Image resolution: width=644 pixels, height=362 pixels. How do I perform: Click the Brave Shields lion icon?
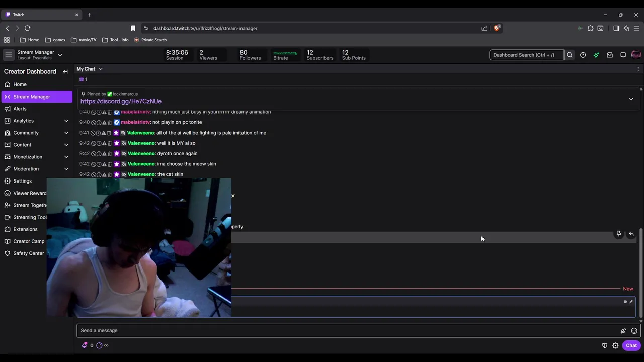point(497,28)
